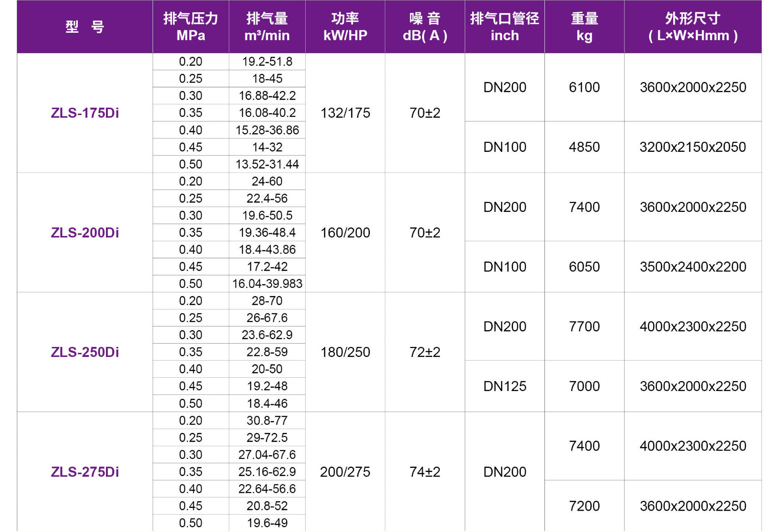776x532 pixels.
Task: Click the 27.04-67.6 flow value
Action: point(267,454)
